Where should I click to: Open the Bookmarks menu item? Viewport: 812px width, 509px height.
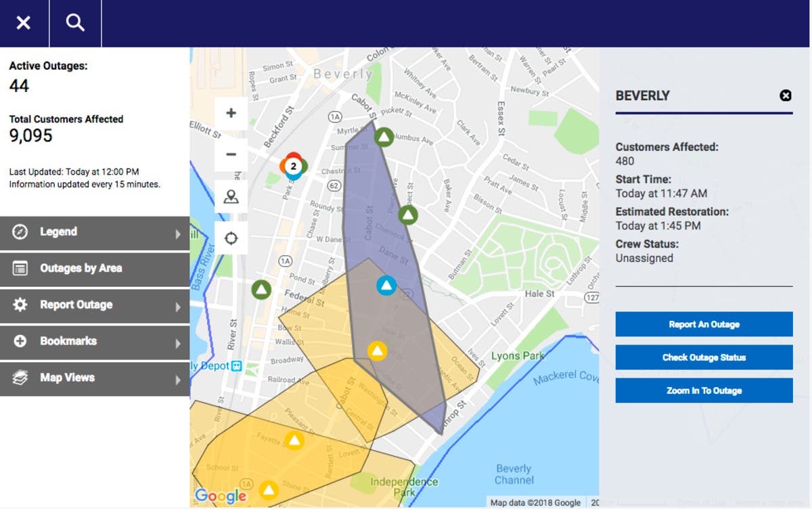click(x=95, y=342)
